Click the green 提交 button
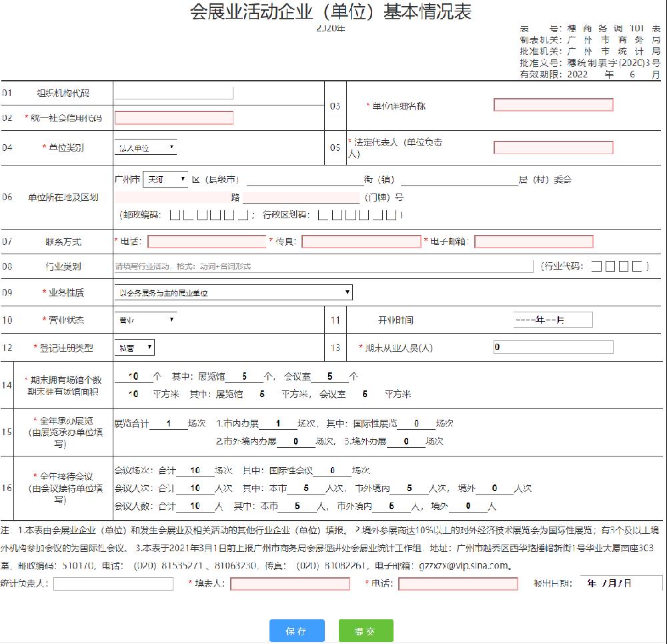The height and width of the screenshot is (644, 667). pyautogui.click(x=366, y=631)
